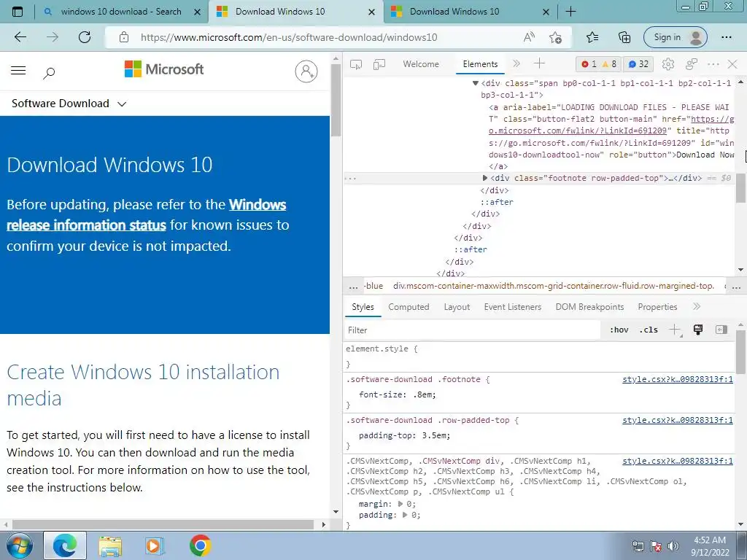Toggle the .cls class editor
Viewport: 747px width, 560px height.
pyautogui.click(x=649, y=330)
